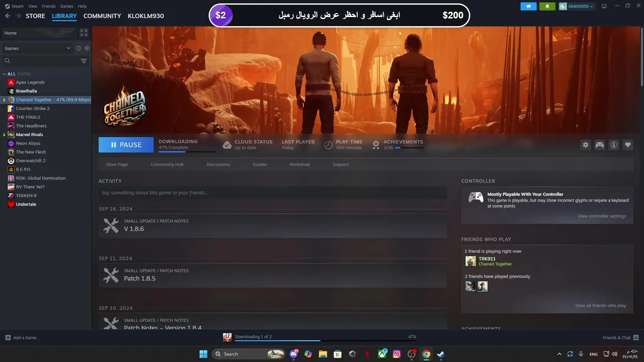Open Discord from the taskbar
This screenshot has width=644, height=362.
point(294,354)
